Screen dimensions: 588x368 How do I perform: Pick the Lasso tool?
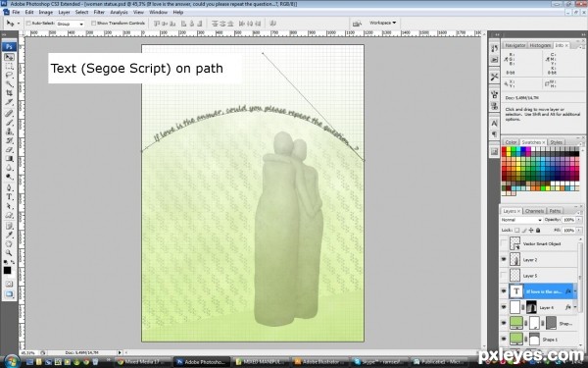click(9, 75)
